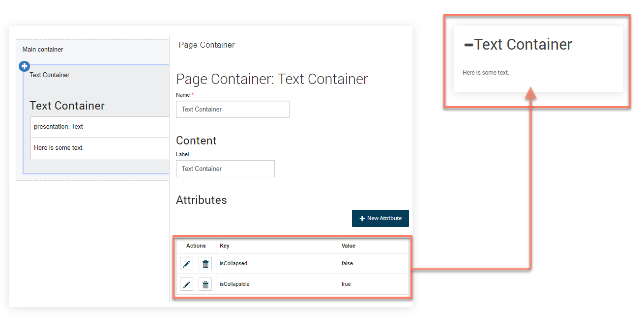This screenshot has height=334, width=644.
Task: Click the 'true' value cell for isCollapsible
Action: tap(346, 284)
